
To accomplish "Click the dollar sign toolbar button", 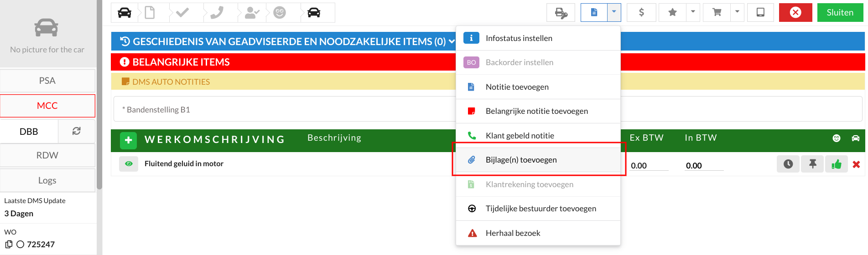I will (x=641, y=13).
